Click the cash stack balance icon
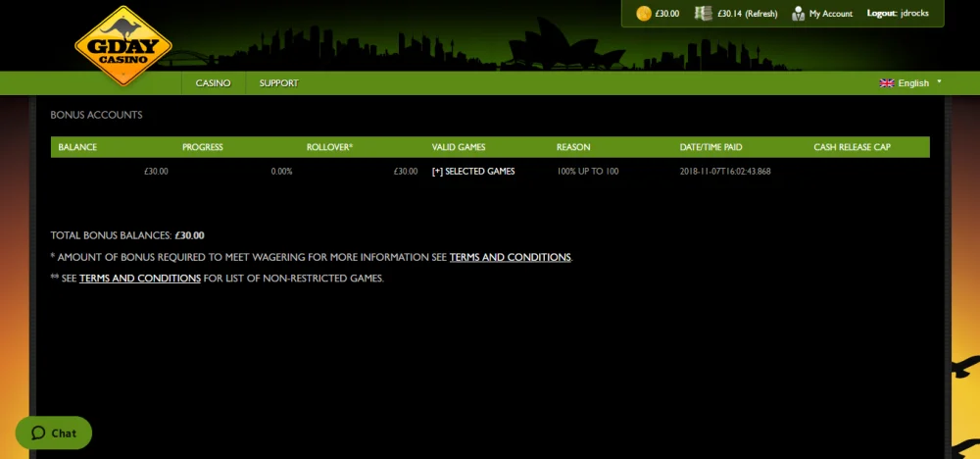Image resolution: width=980 pixels, height=459 pixels. tap(703, 13)
